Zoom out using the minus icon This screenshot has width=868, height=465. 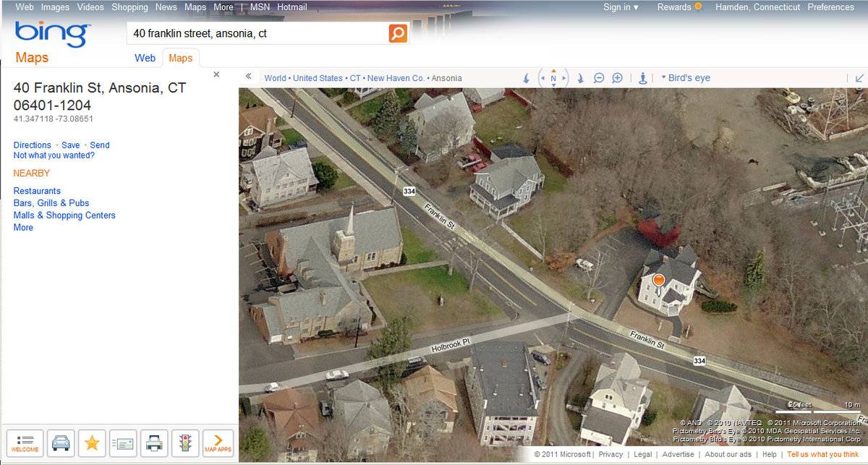[599, 77]
